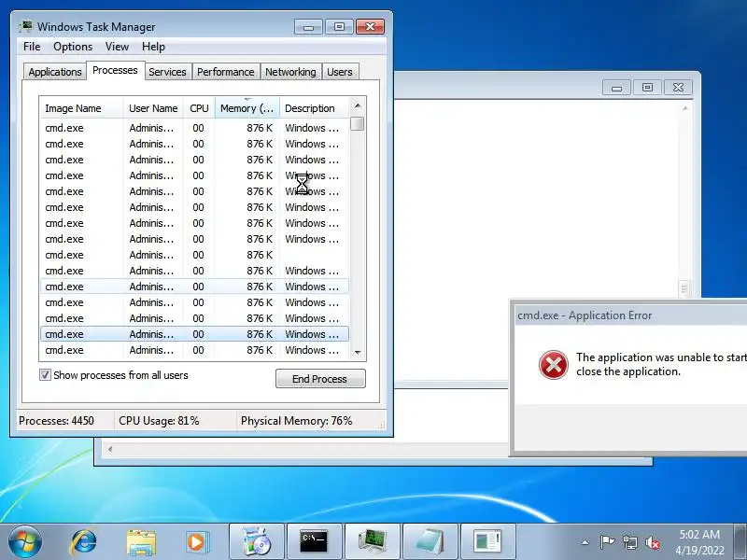The height and width of the screenshot is (560, 747).
Task: Click the muted volume tray icon
Action: pos(653,542)
